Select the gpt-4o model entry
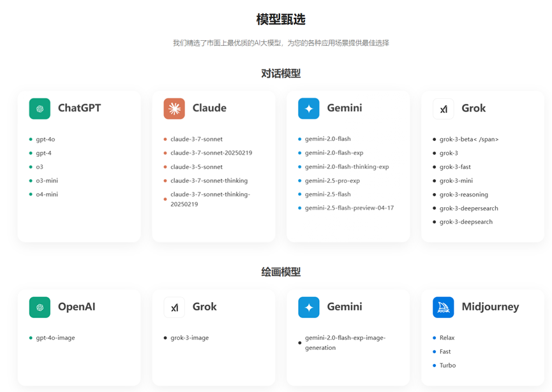552x392 pixels. [45, 139]
